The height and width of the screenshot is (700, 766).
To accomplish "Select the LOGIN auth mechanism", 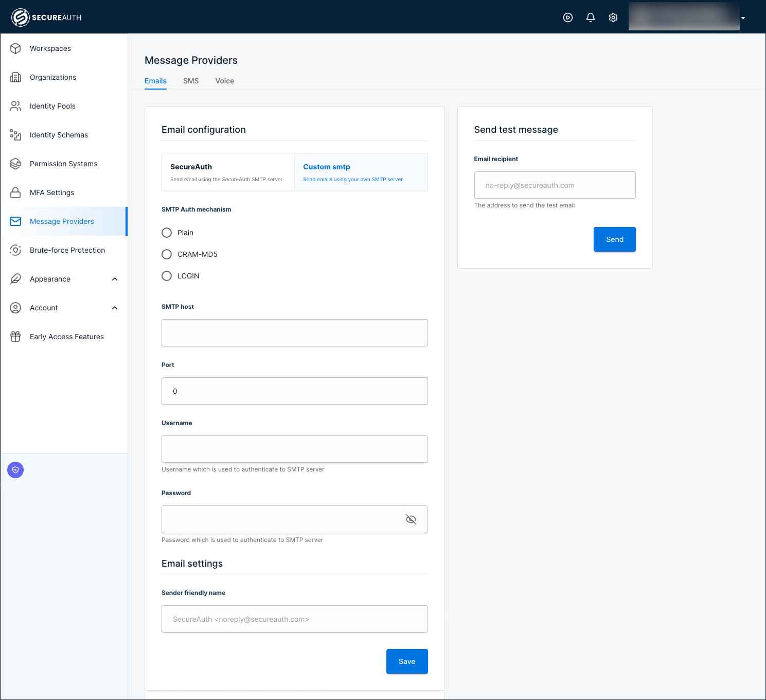I will 167,276.
